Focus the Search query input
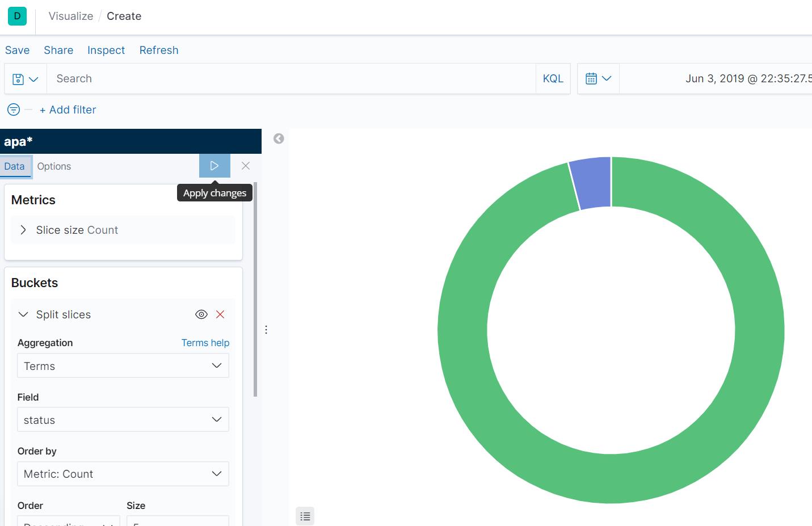Screen dimensions: 812x526 (x=291, y=79)
